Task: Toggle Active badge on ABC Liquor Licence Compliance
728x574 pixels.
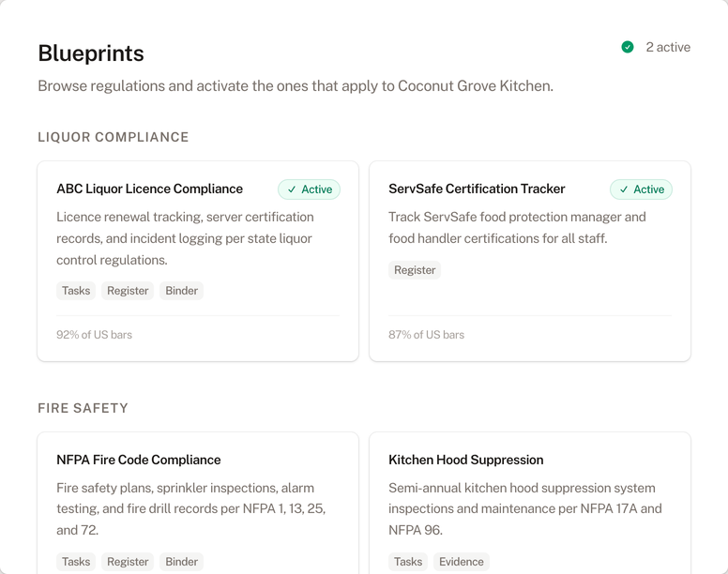Action: (309, 189)
